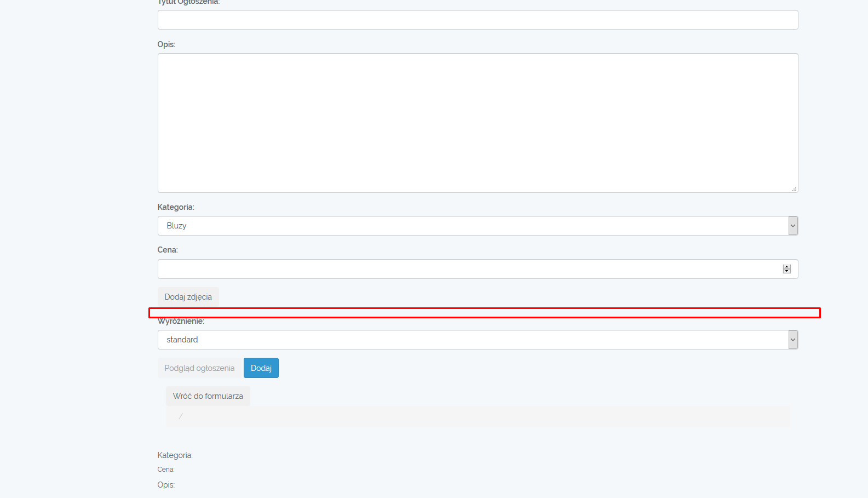The width and height of the screenshot is (868, 498).
Task: Click the arrow of the Bluzy dropdown
Action: pos(792,226)
